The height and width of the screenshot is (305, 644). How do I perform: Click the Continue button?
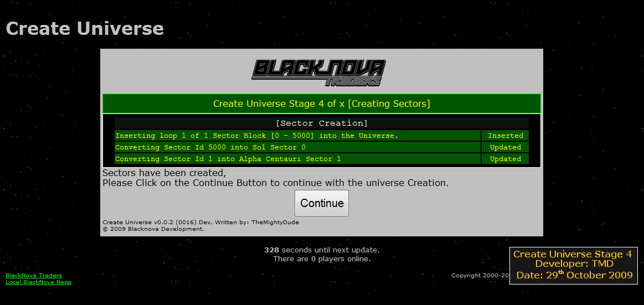click(x=322, y=203)
